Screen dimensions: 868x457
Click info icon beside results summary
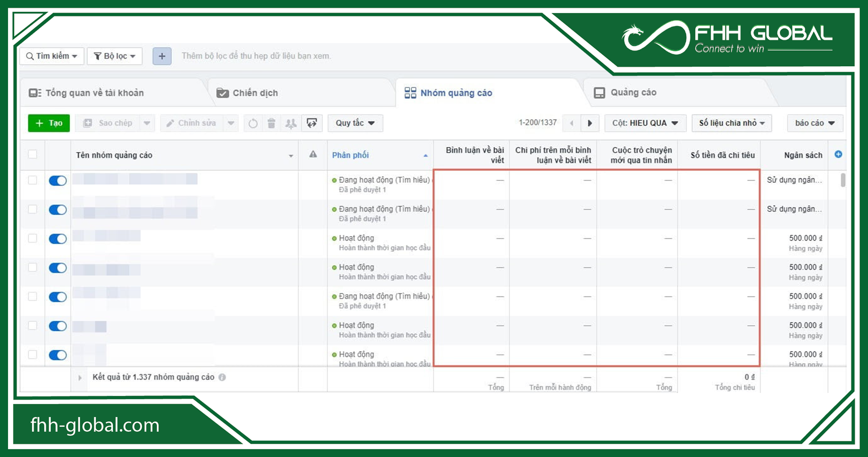[x=222, y=377]
